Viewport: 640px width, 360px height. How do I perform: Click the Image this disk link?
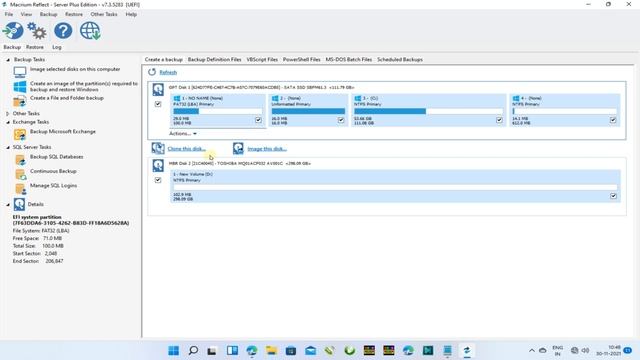pos(267,149)
